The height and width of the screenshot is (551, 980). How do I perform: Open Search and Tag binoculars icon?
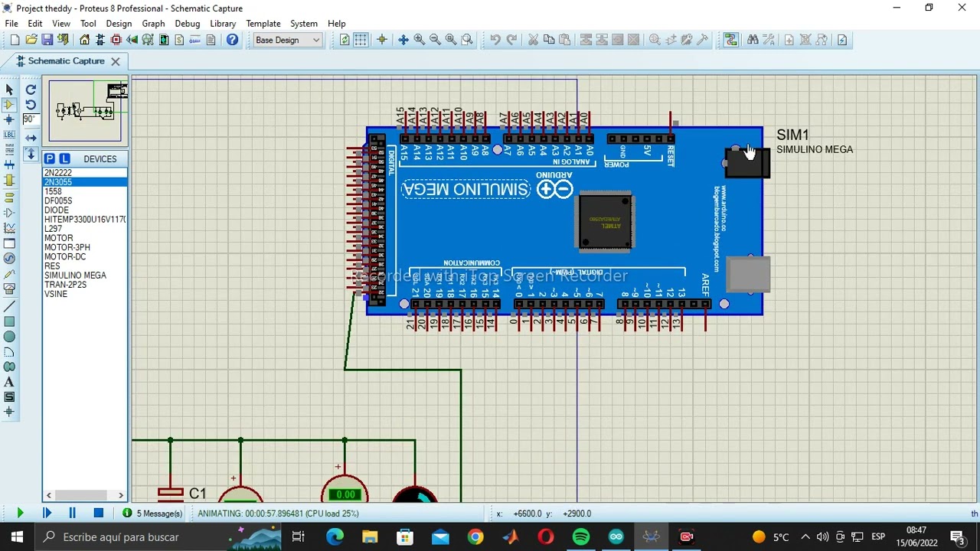753,40
